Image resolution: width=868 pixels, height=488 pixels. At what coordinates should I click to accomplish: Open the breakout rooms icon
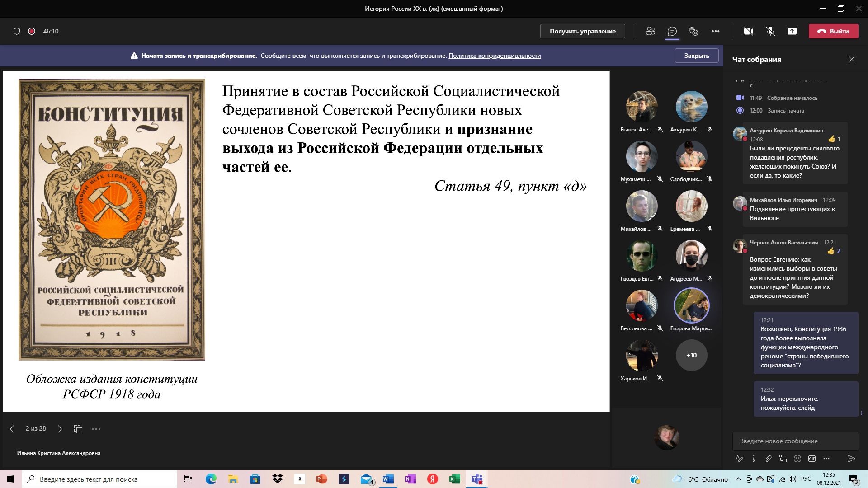pyautogui.click(x=693, y=31)
